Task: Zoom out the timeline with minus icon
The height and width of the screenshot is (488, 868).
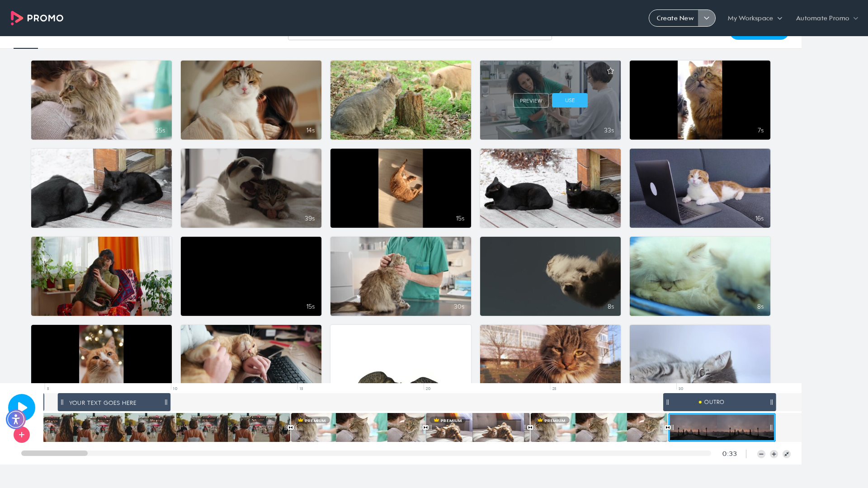Action: [761, 454]
